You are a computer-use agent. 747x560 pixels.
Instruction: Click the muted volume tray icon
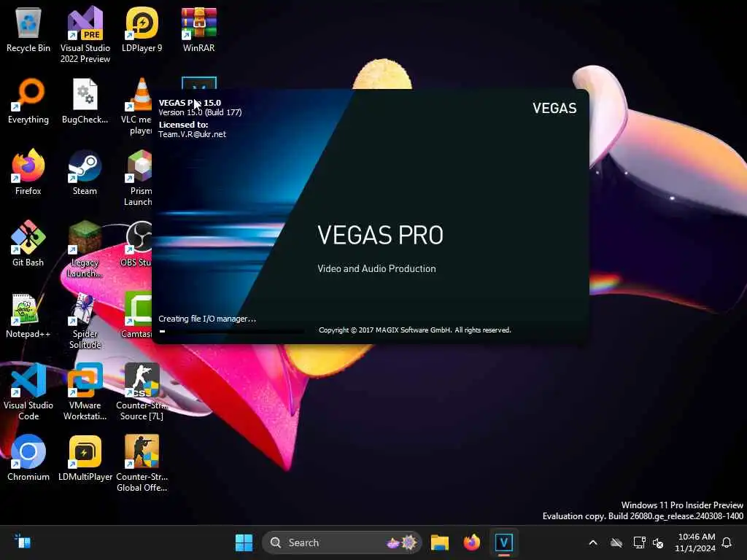coord(659,542)
